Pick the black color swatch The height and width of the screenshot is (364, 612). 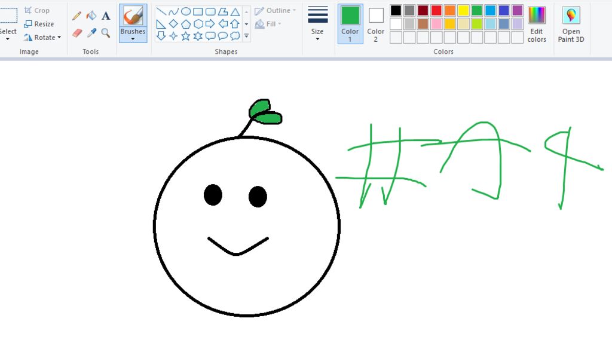(396, 10)
